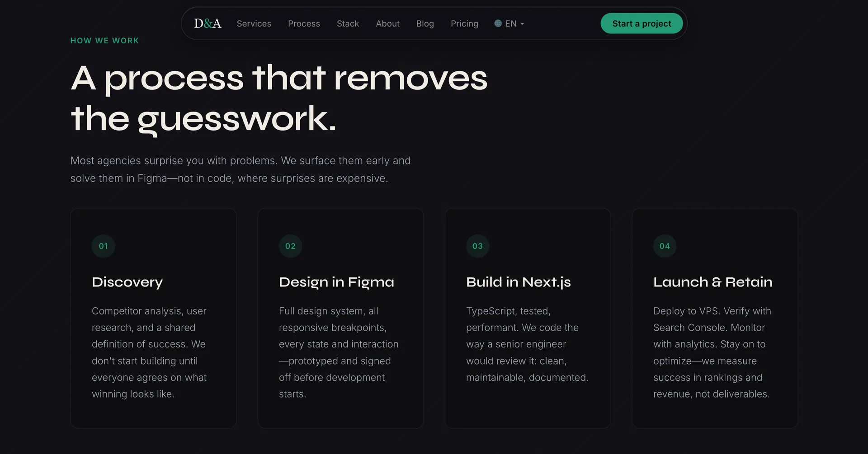Click the 'Competitor analysis, user research' description

pyautogui.click(x=149, y=352)
